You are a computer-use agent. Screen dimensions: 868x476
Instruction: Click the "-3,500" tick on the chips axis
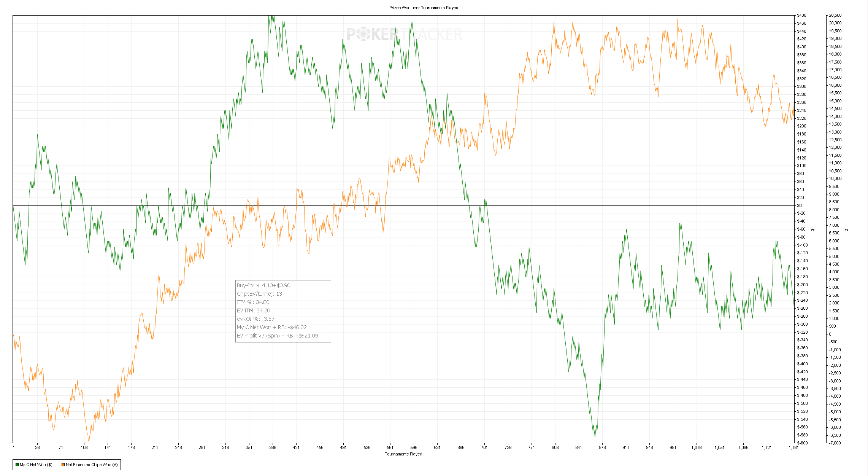pos(835,388)
